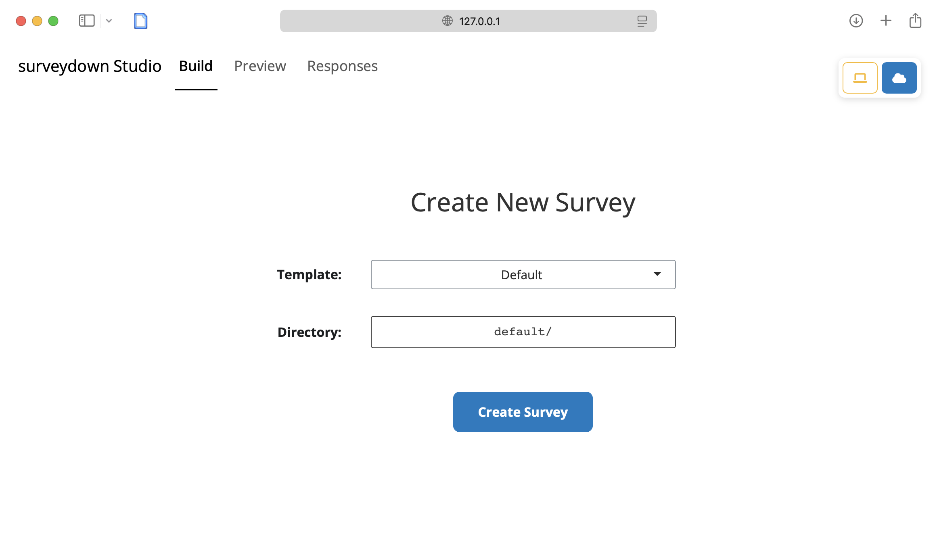
Task: Open a new tab with plus
Action: 886,21
